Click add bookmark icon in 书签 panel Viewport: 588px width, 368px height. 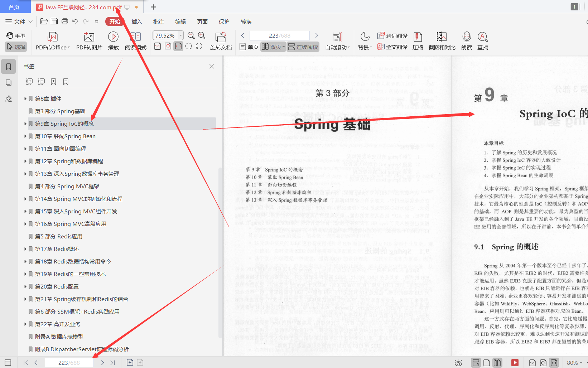click(53, 82)
